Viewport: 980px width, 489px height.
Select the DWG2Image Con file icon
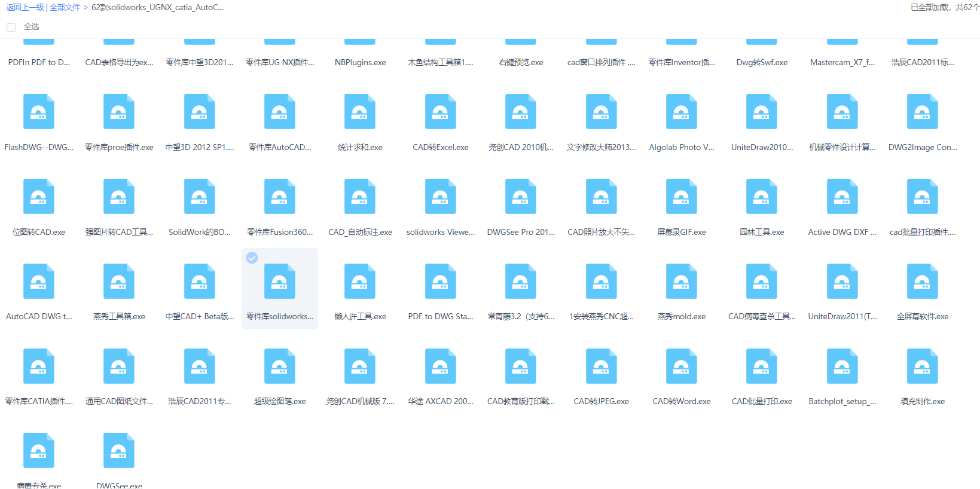tap(923, 111)
